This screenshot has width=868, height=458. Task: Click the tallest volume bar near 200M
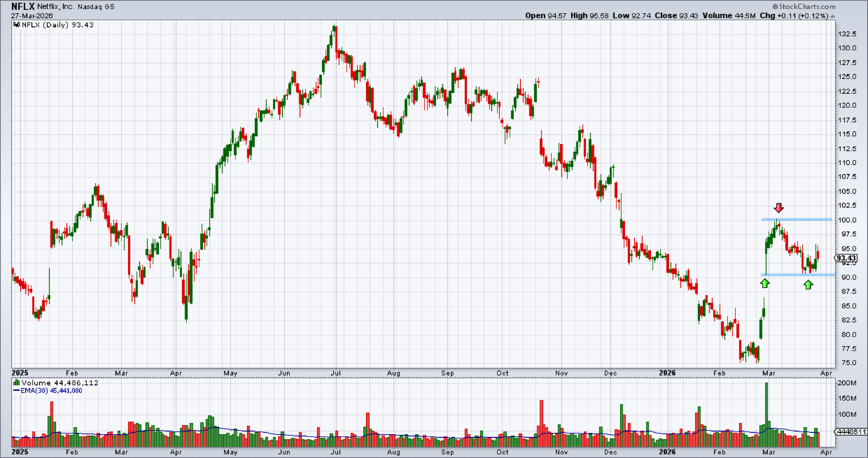coord(766,415)
